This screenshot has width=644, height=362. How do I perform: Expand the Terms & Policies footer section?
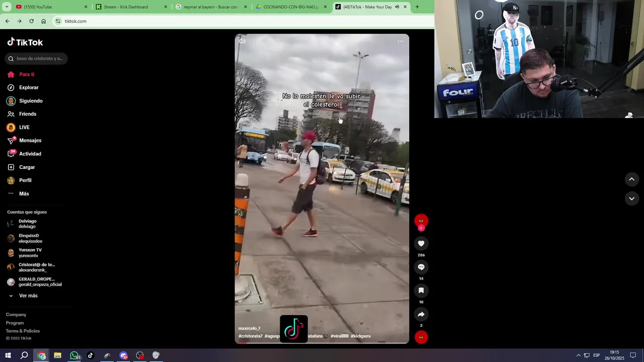tap(23, 331)
